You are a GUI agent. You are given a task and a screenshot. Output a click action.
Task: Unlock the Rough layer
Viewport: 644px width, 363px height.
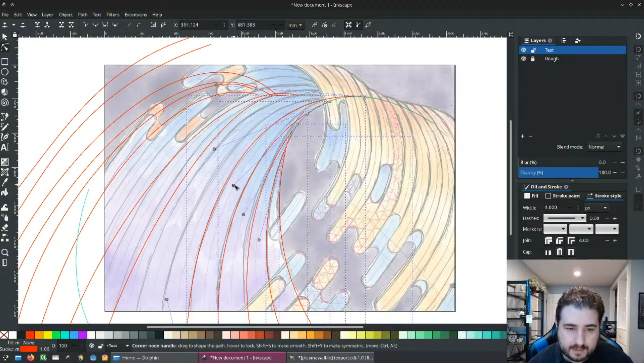coord(533,59)
